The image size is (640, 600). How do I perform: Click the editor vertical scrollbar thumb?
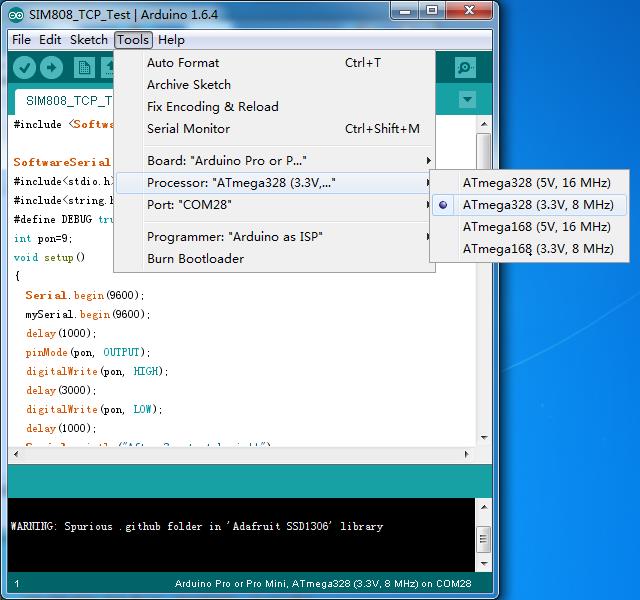point(484,151)
